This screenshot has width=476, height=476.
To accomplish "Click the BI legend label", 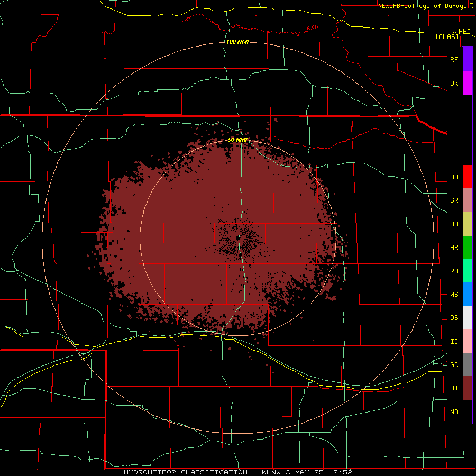I will (x=454, y=388).
